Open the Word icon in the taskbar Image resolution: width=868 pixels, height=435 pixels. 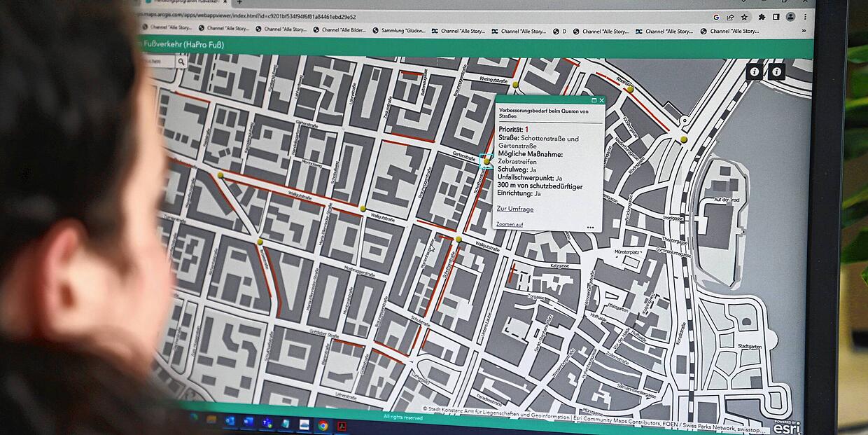pos(248,421)
